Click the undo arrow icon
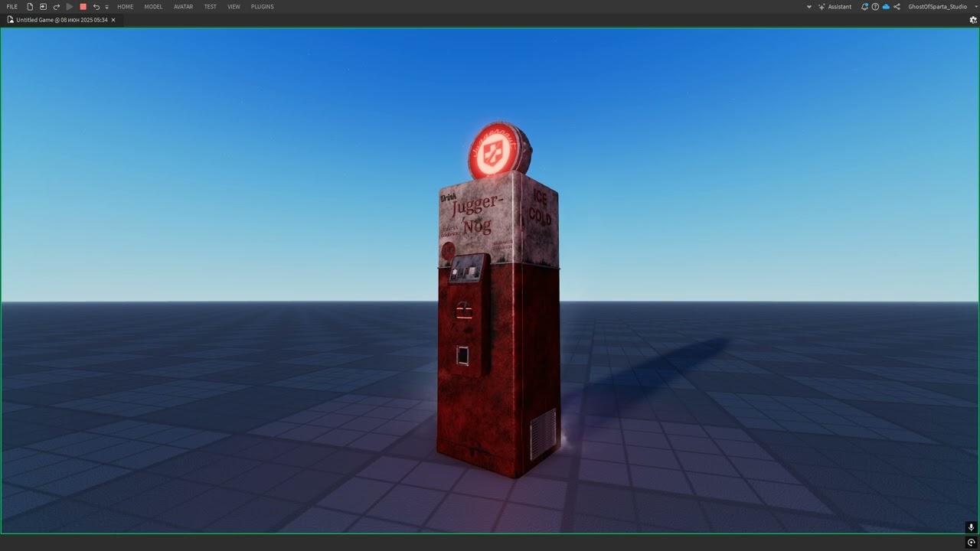Screen dimensions: 980x551 [96, 7]
